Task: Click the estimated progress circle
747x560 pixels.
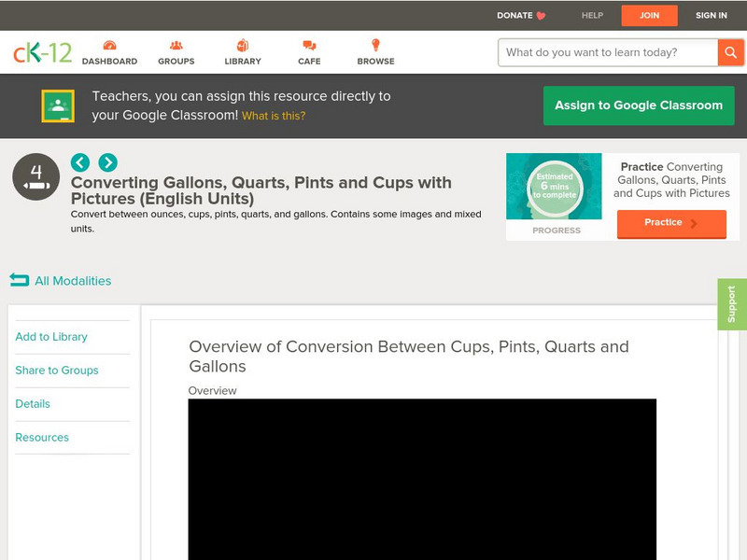Action: coord(556,188)
